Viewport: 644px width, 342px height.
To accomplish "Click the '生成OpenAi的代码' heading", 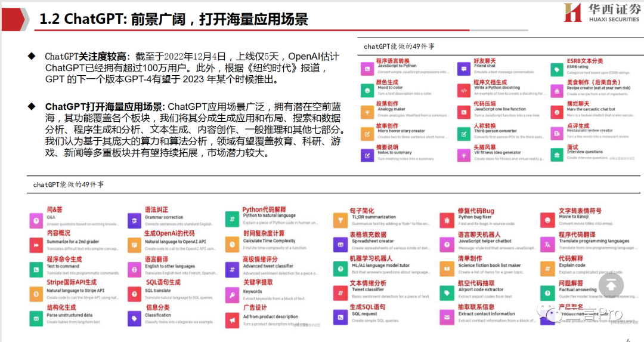I will coord(169,233).
